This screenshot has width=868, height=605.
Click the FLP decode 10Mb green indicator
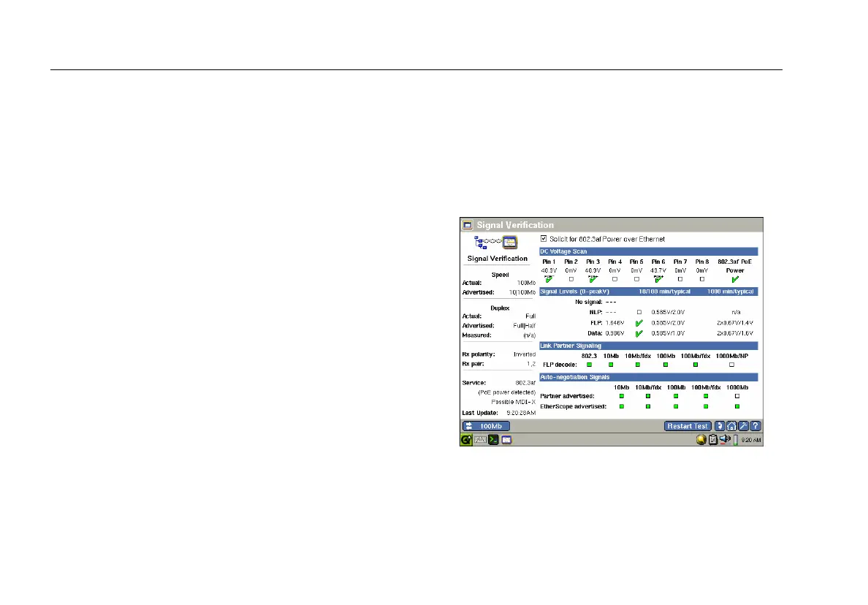coord(611,365)
